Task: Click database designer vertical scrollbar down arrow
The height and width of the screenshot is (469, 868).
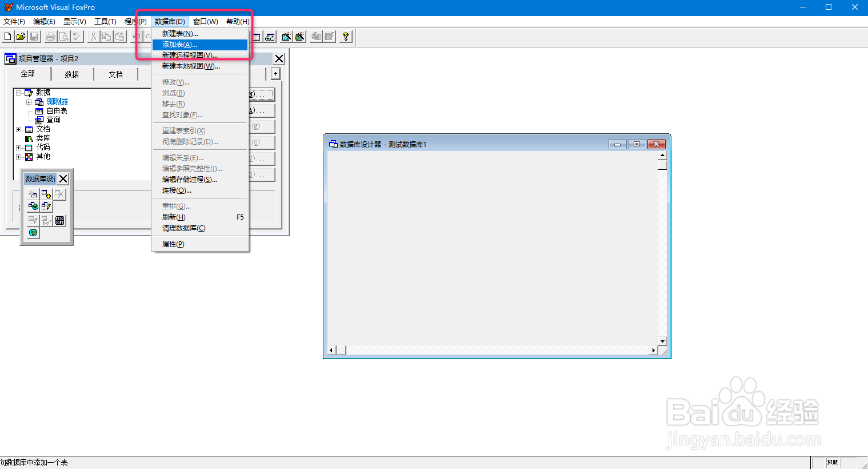Action: [662, 341]
